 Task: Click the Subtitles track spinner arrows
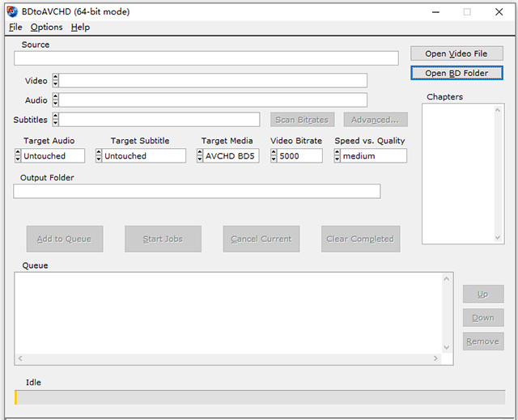coord(55,119)
